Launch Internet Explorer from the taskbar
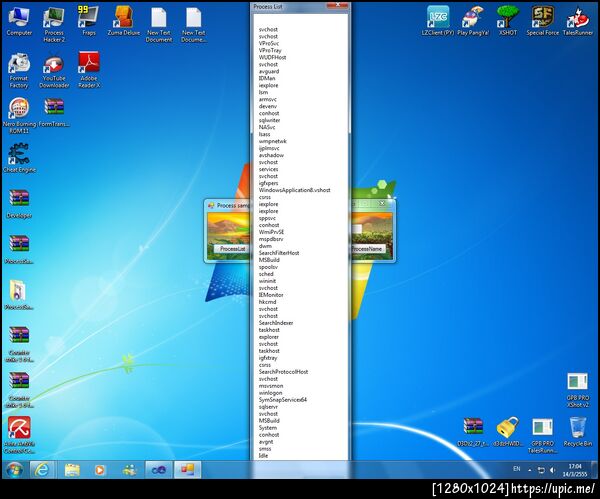This screenshot has width=600, height=499. tap(42, 470)
